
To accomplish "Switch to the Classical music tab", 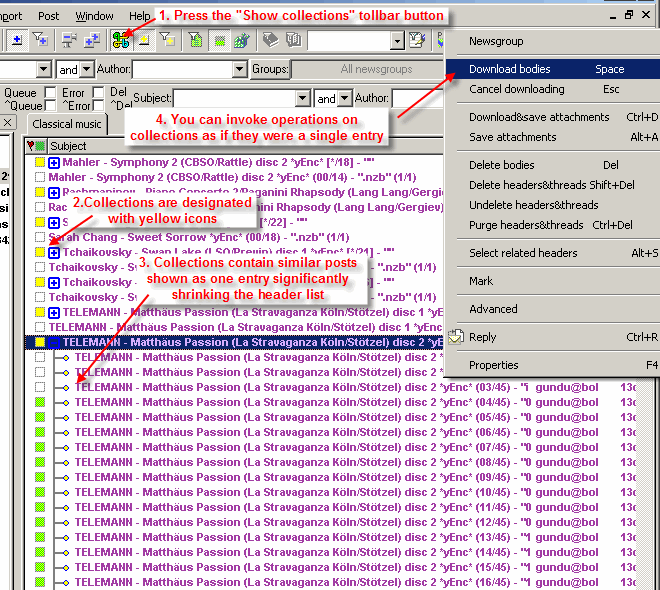I will click(x=66, y=124).
